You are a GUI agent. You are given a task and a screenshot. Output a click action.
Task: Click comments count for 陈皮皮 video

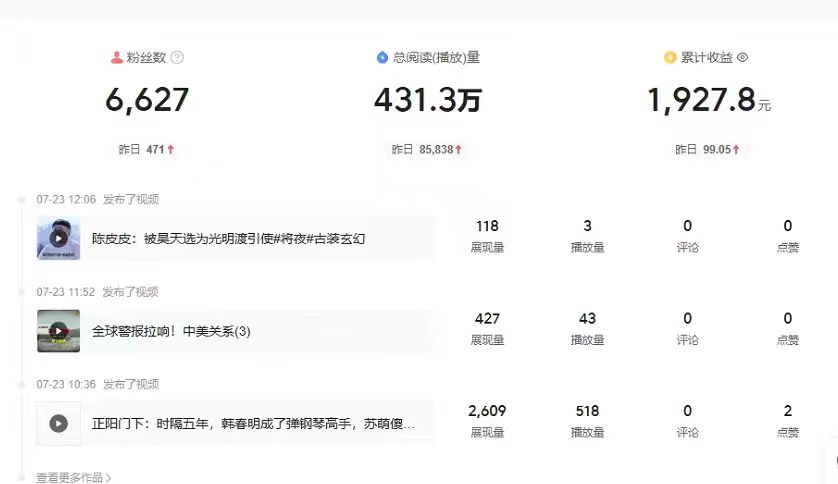687,226
